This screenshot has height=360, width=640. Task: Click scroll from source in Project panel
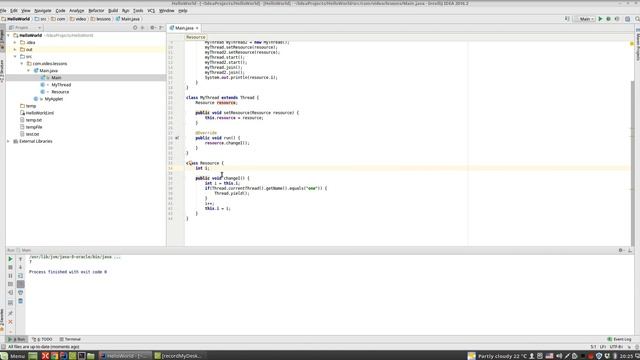(135, 28)
